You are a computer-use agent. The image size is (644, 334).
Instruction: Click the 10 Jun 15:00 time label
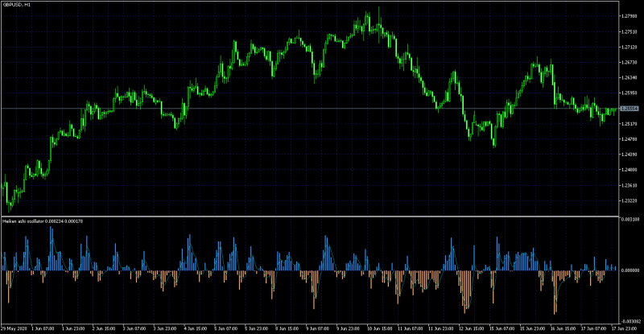(378, 328)
